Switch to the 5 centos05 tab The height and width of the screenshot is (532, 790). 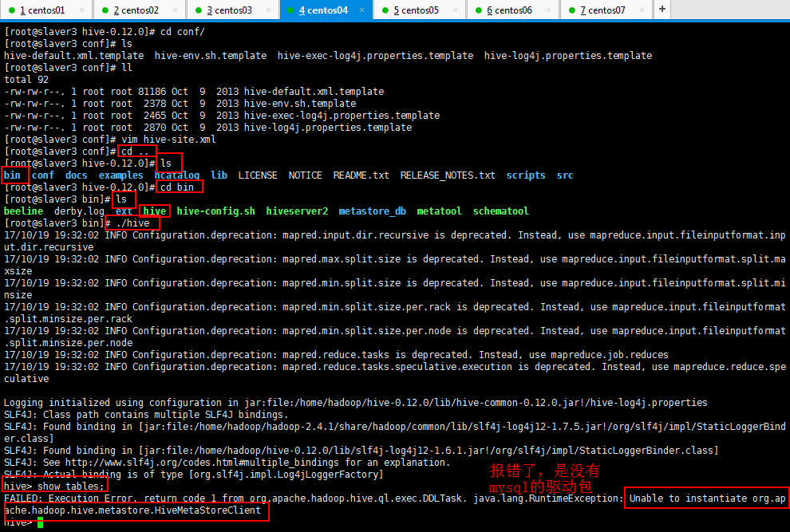[420, 10]
